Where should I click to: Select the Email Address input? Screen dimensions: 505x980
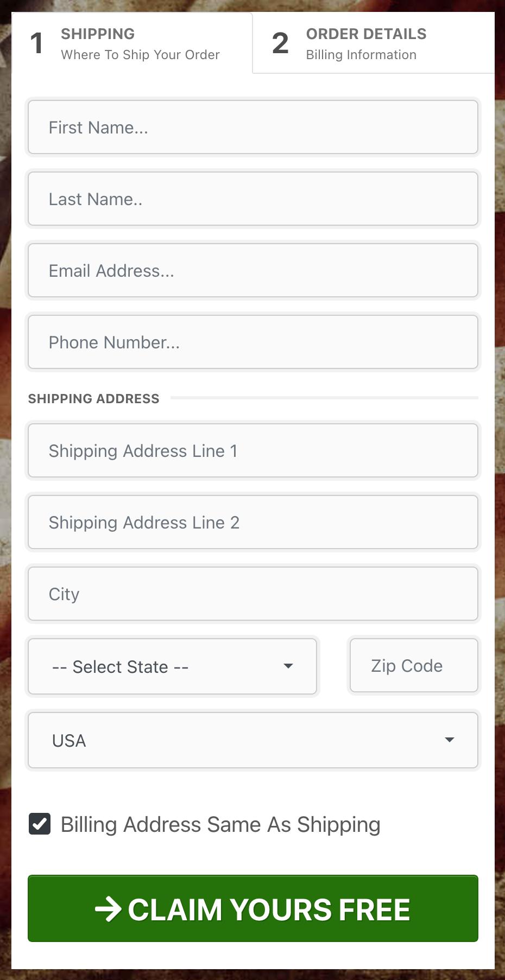252,271
